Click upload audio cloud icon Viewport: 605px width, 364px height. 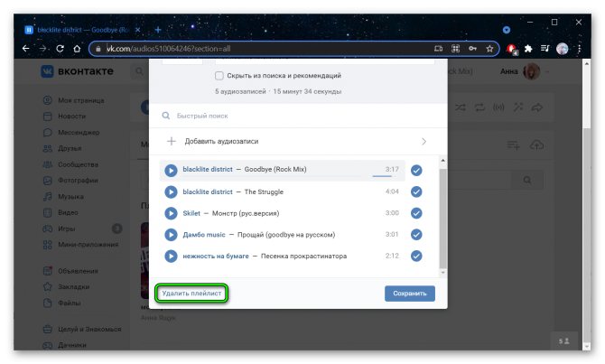point(536,145)
